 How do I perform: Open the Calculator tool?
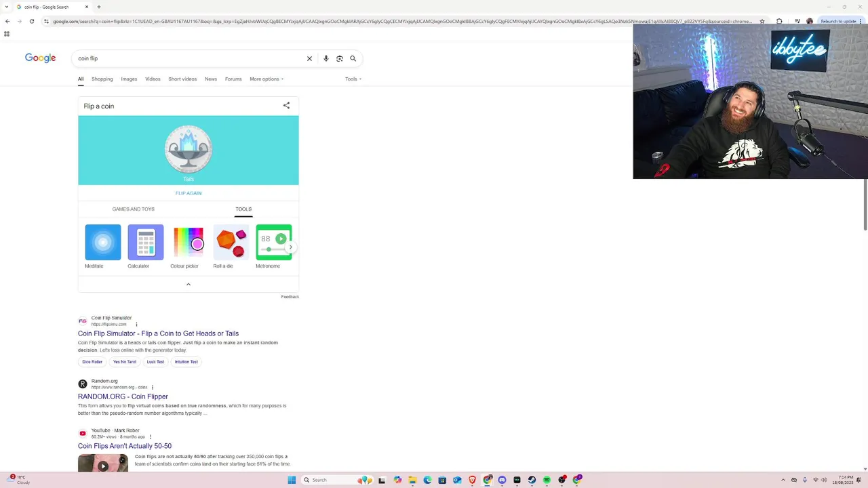pyautogui.click(x=146, y=247)
